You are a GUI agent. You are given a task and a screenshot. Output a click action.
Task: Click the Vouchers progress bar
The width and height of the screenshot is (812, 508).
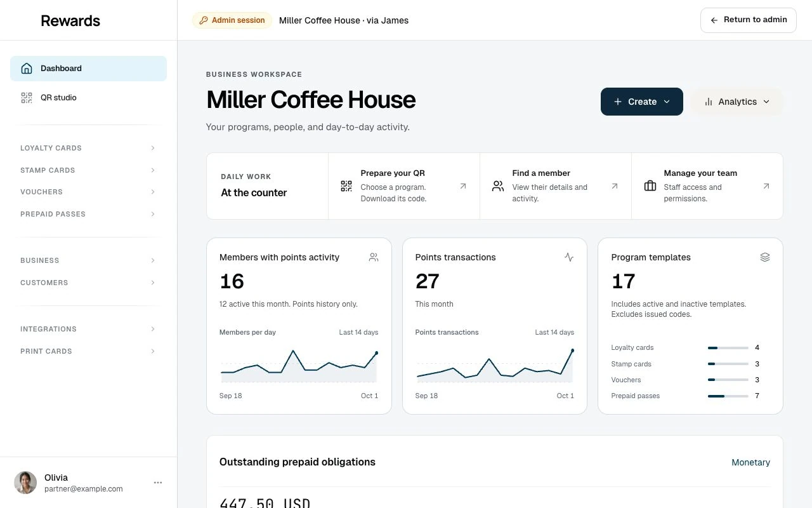pyautogui.click(x=728, y=380)
